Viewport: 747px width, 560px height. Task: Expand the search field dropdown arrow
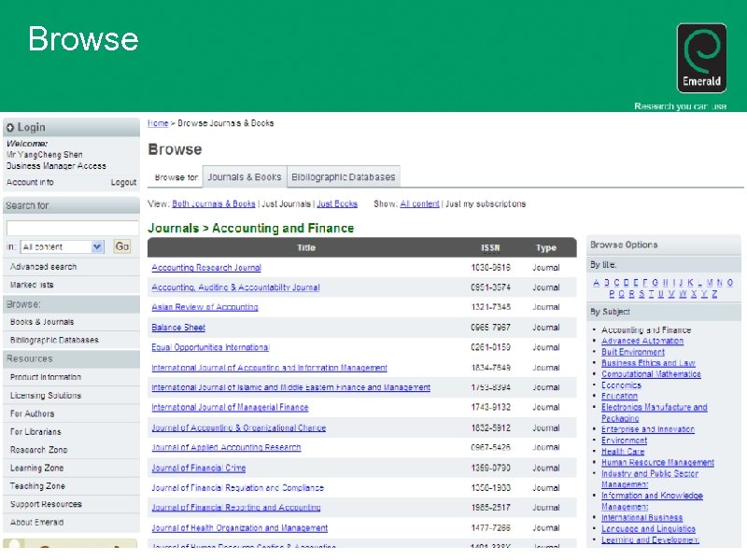click(97, 246)
